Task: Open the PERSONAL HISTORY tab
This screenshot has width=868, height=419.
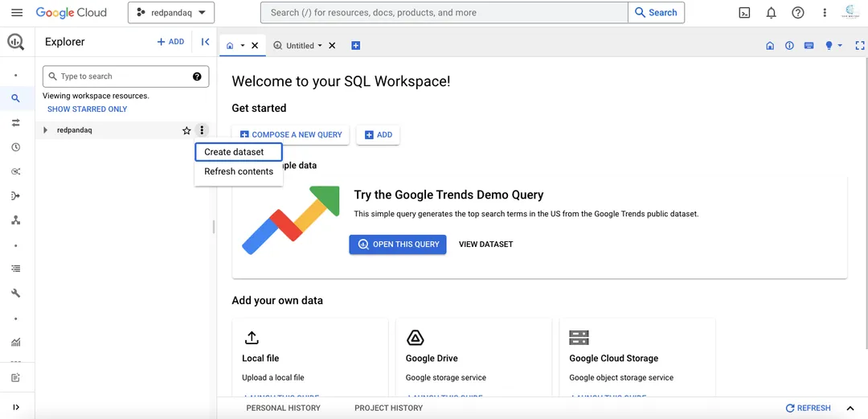Action: click(x=284, y=408)
